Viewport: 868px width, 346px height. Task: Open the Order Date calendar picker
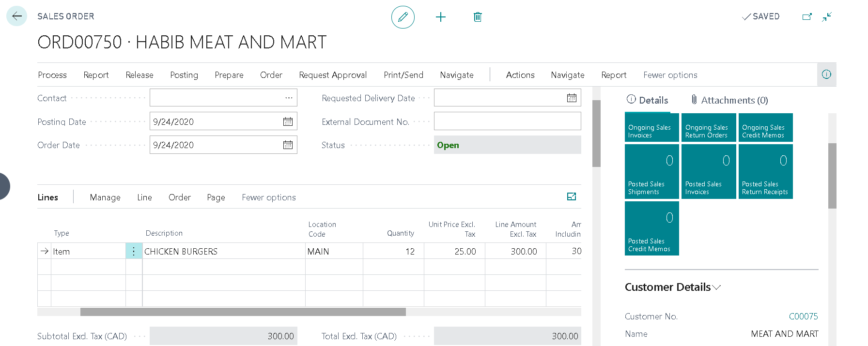pos(288,145)
